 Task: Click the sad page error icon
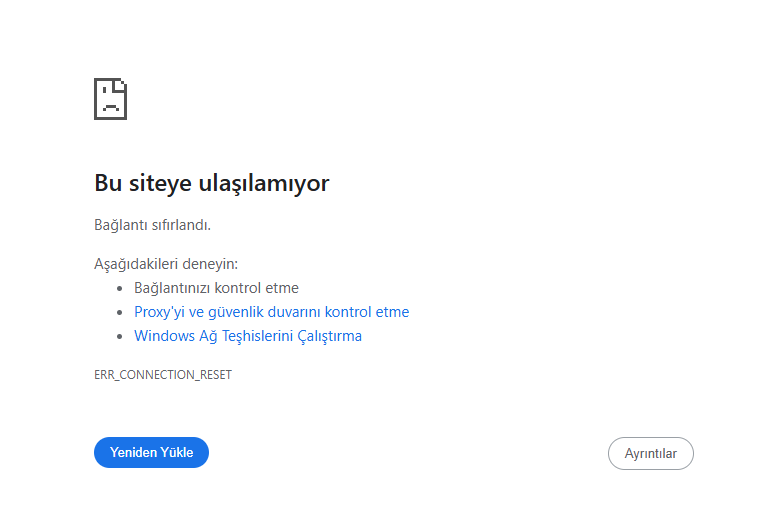110,99
